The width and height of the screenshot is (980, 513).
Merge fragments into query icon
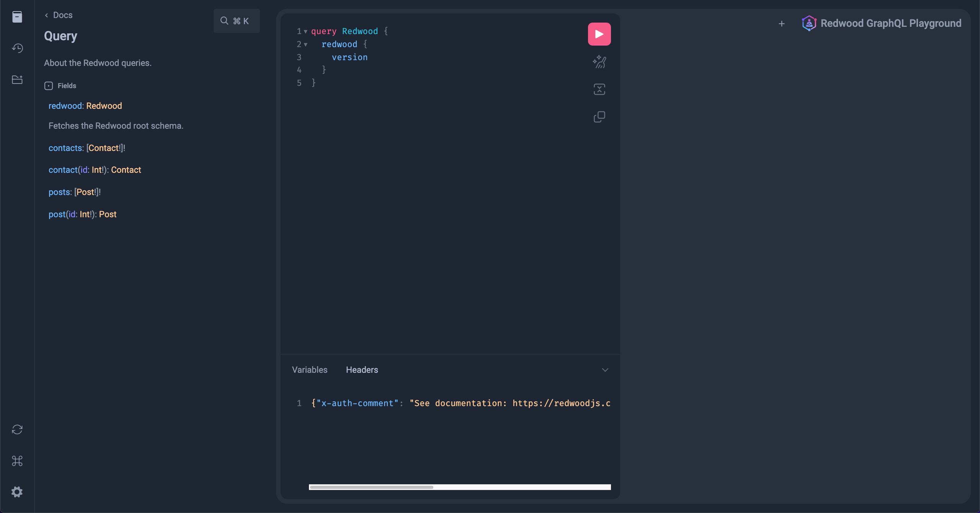click(x=599, y=89)
